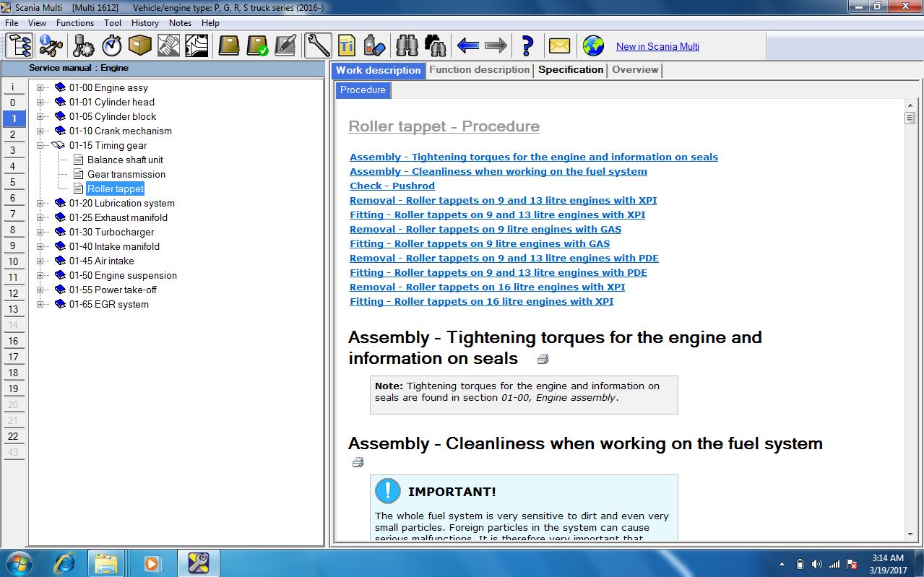
Task: Open the chassis information toolbar icon
Action: [51, 46]
